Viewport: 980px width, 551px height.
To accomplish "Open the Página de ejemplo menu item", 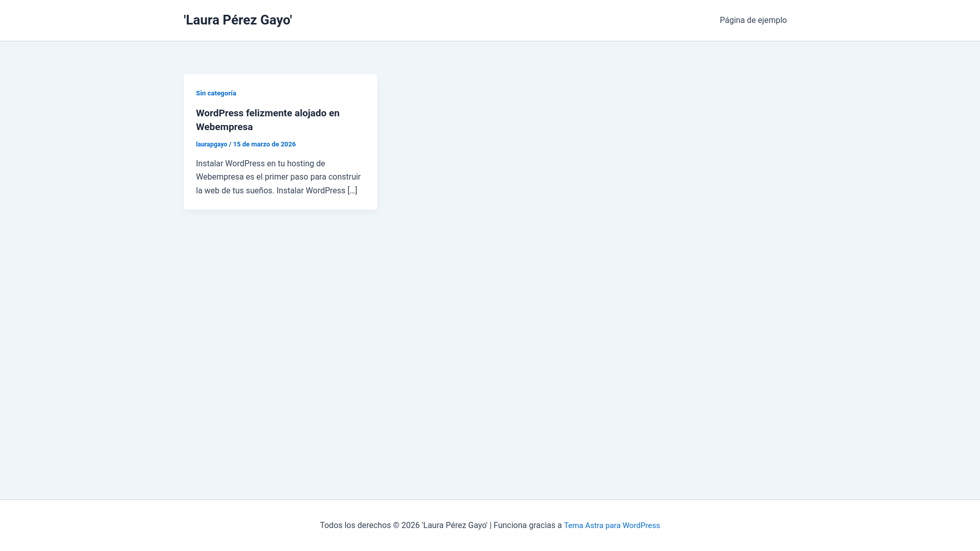I will 753,20.
